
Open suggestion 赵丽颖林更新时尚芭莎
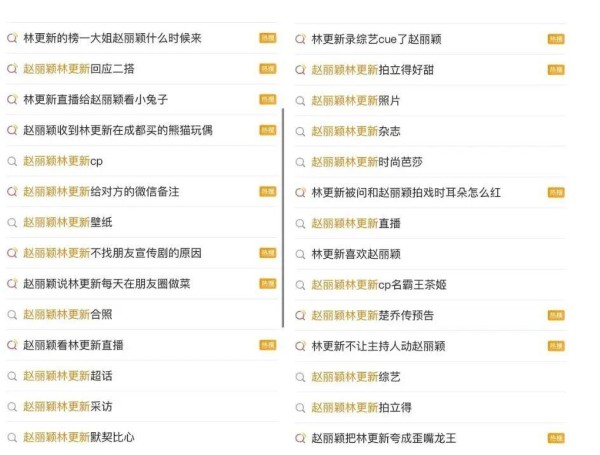pyautogui.click(x=430, y=162)
